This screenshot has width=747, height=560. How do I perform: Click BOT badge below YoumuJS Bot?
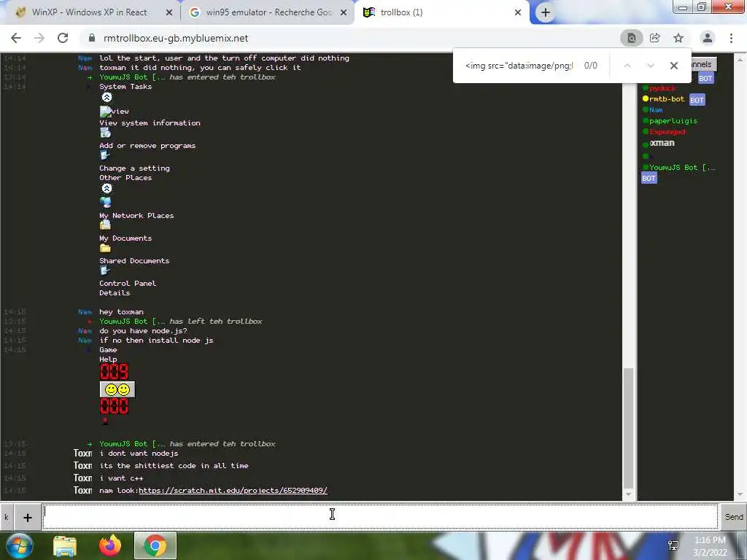click(x=649, y=178)
